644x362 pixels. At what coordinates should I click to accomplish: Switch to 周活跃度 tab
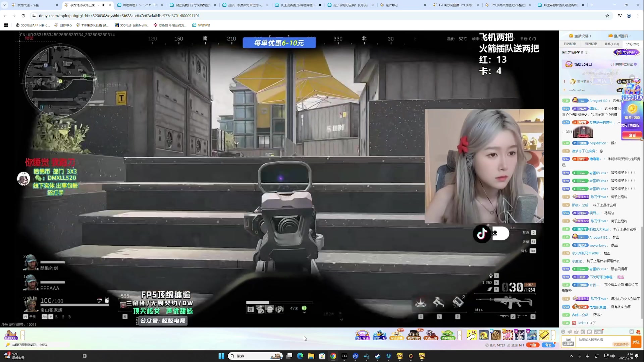[591, 44]
